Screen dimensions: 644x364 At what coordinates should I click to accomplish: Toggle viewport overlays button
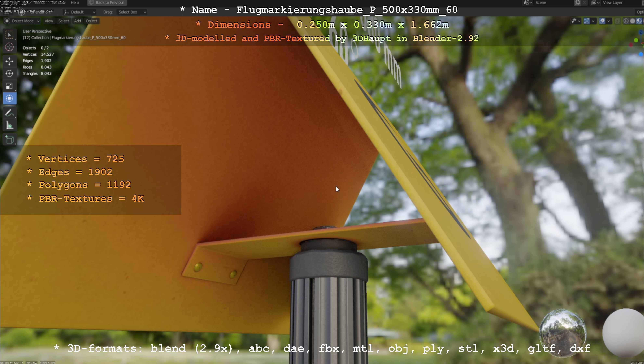click(602, 21)
